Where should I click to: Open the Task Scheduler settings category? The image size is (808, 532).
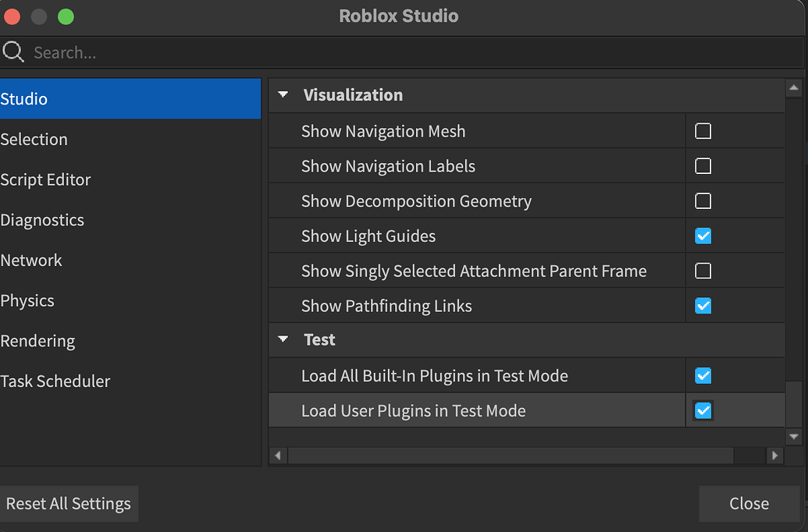click(130, 381)
